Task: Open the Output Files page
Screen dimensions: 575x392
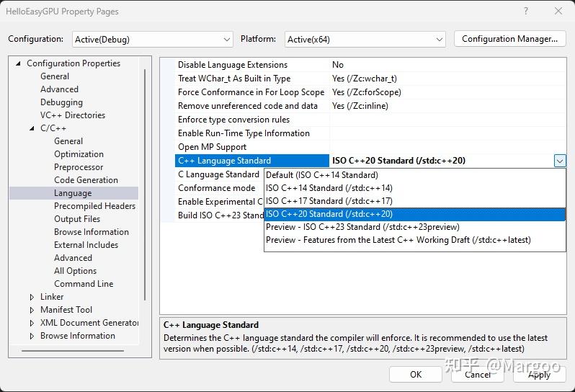Action: [x=77, y=219]
